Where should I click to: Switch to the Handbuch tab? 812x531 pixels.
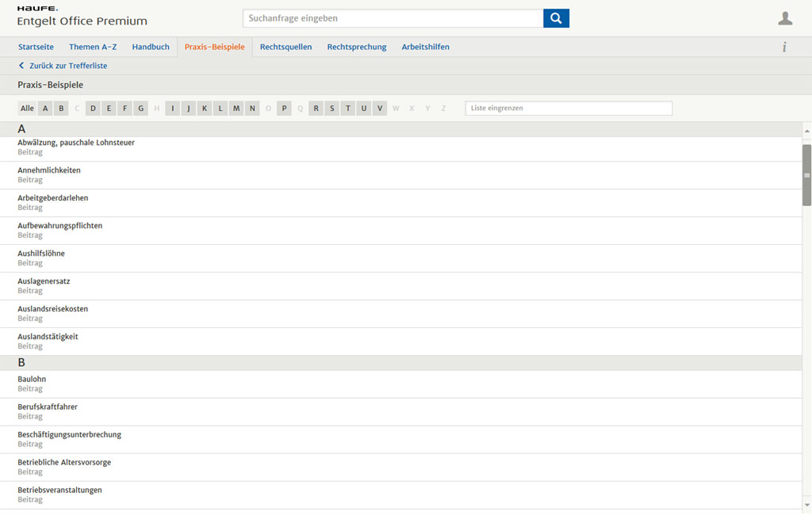tap(151, 47)
